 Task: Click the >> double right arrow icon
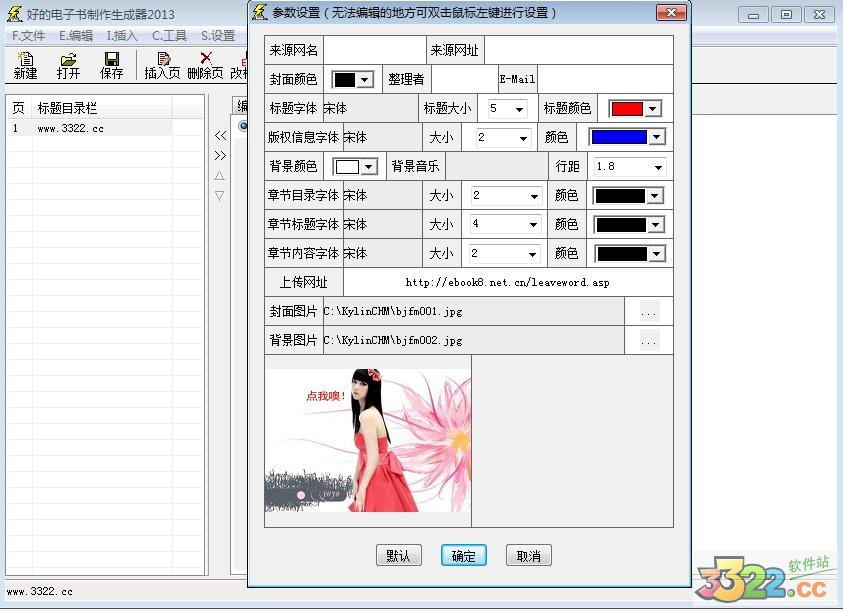(x=220, y=156)
